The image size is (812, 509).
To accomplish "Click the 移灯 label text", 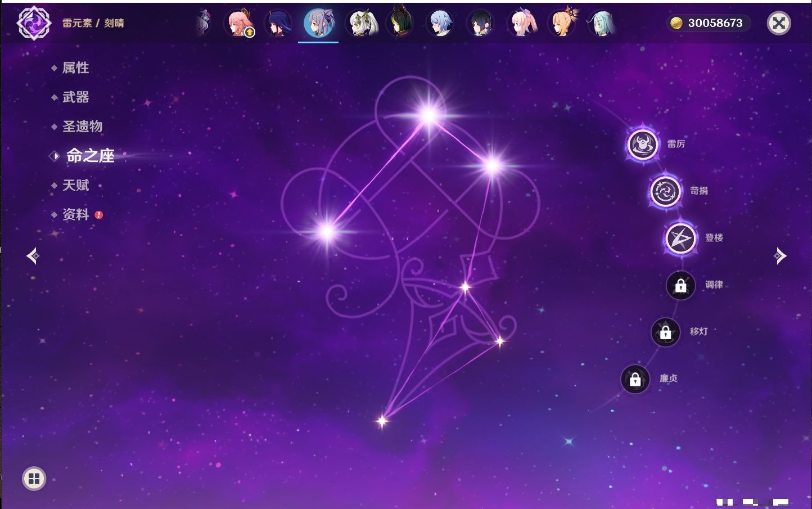I will coord(699,331).
